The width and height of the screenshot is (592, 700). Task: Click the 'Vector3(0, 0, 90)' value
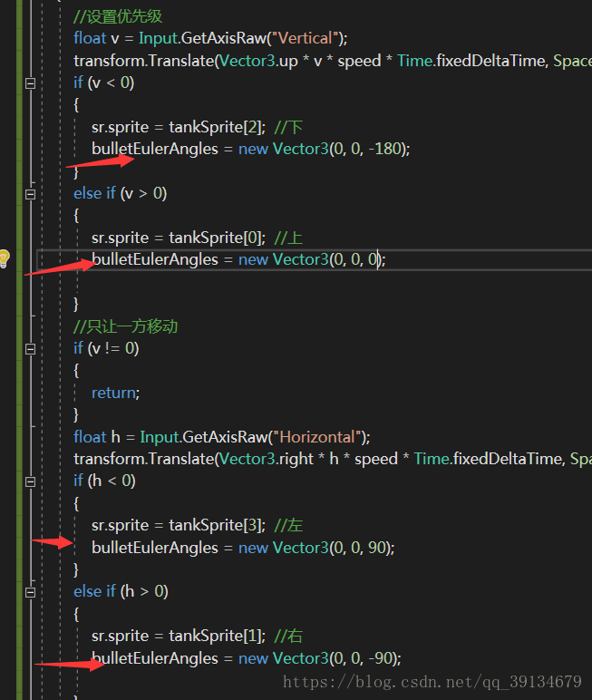(x=331, y=548)
